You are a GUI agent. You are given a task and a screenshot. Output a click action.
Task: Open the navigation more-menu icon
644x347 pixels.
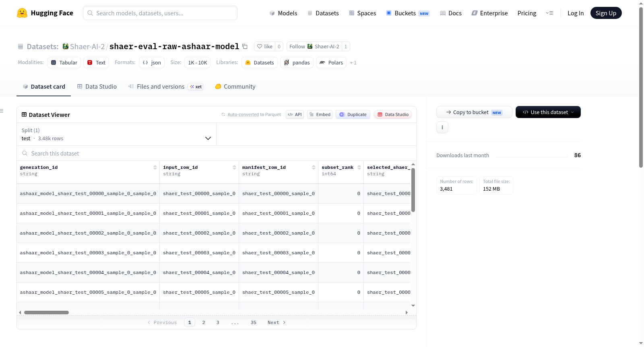point(549,13)
